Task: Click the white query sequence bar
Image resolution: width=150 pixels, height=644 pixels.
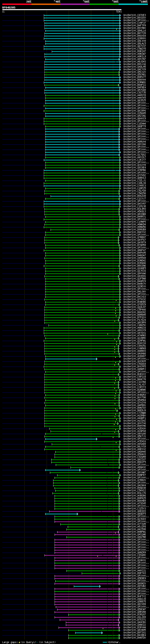Action: tap(62, 10)
